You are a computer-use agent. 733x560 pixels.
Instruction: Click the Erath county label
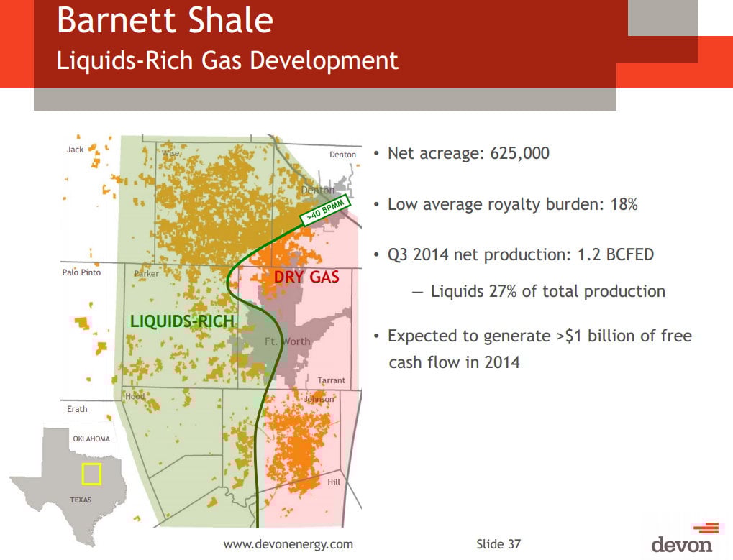[x=77, y=409]
